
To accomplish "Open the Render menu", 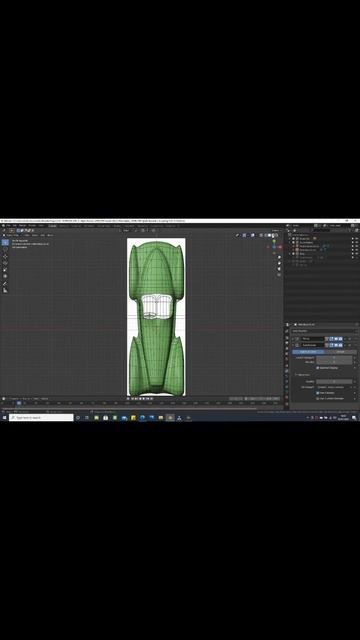I will (x=22, y=225).
